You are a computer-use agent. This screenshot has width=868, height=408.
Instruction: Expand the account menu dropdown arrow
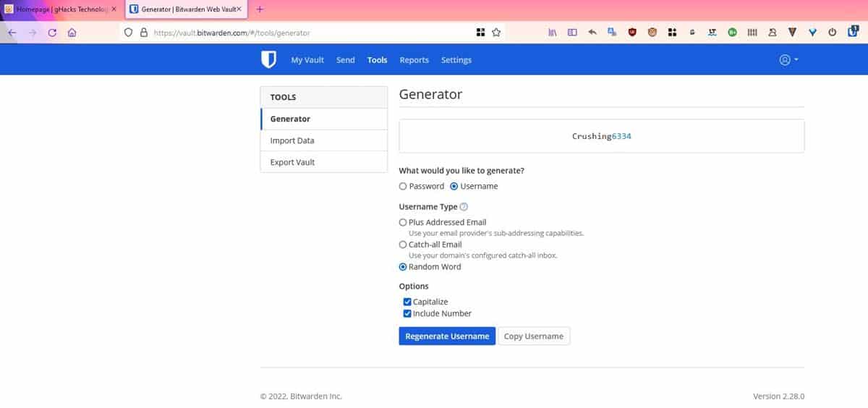coord(796,60)
